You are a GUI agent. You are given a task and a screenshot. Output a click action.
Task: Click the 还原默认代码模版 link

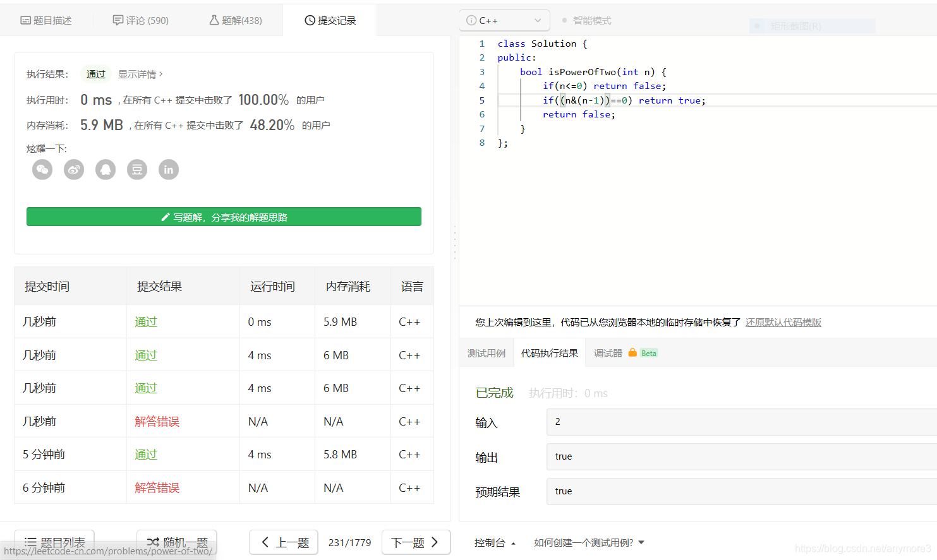point(783,322)
